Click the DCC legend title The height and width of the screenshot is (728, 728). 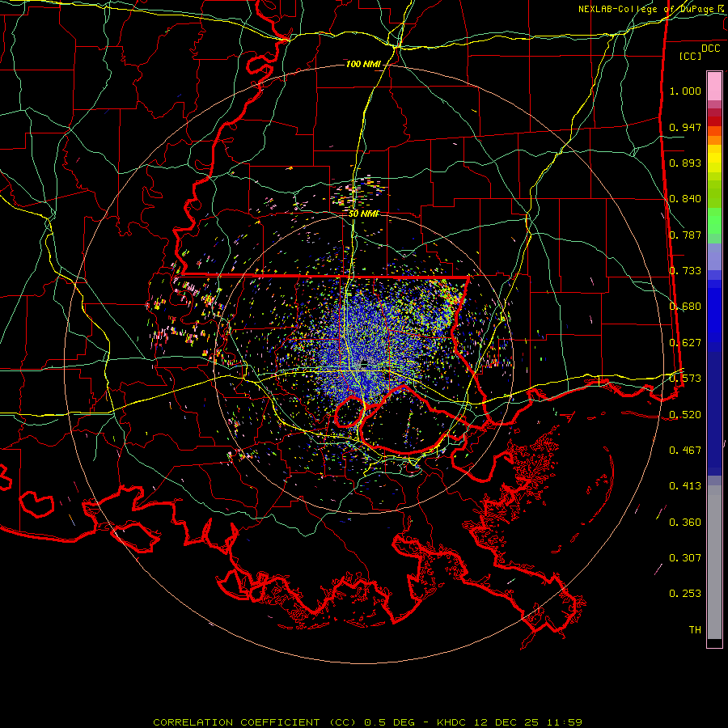710,49
